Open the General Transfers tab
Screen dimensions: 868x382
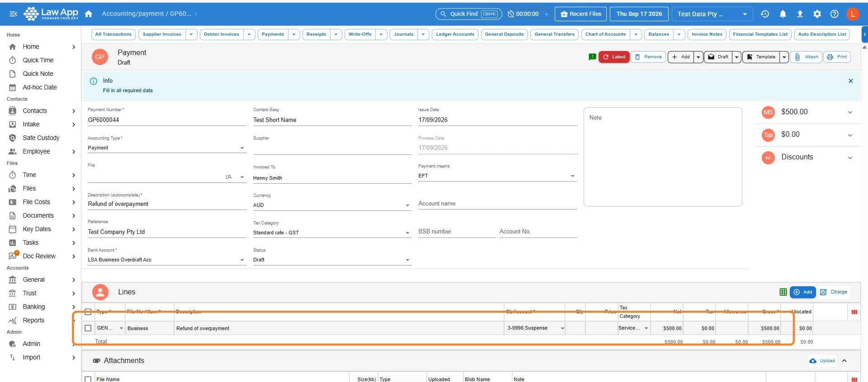coord(554,34)
